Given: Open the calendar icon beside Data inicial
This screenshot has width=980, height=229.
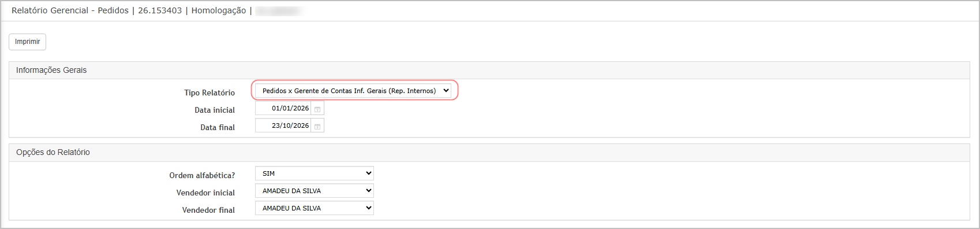Looking at the screenshot, I should point(317,109).
